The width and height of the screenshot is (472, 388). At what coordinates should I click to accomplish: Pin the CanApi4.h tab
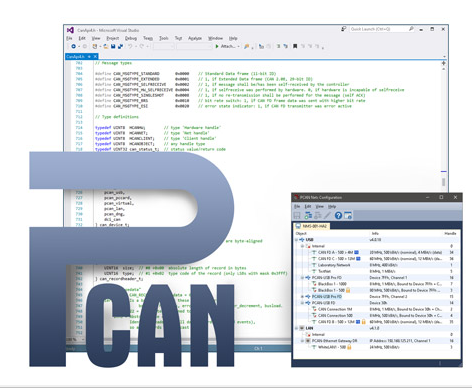(x=89, y=57)
